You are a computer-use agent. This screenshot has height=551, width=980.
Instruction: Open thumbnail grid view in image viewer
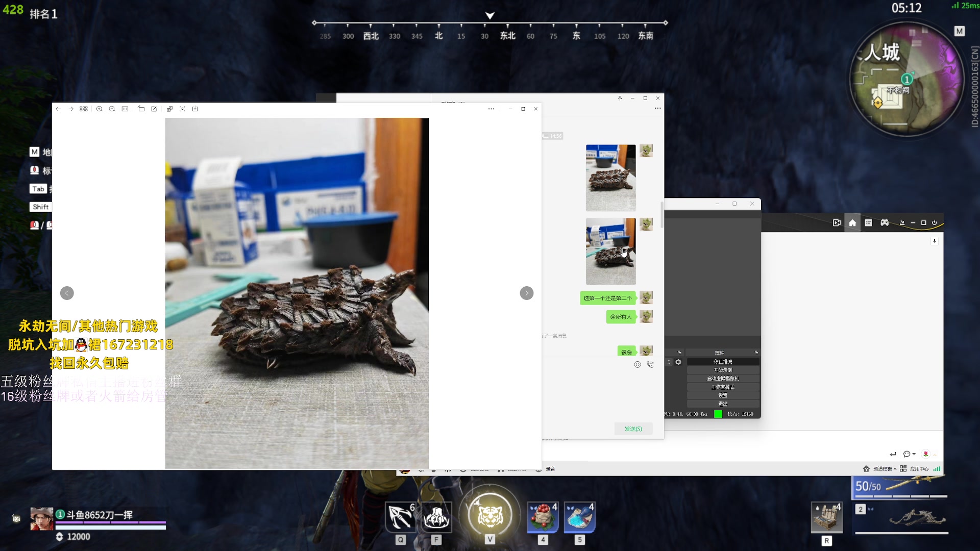84,109
